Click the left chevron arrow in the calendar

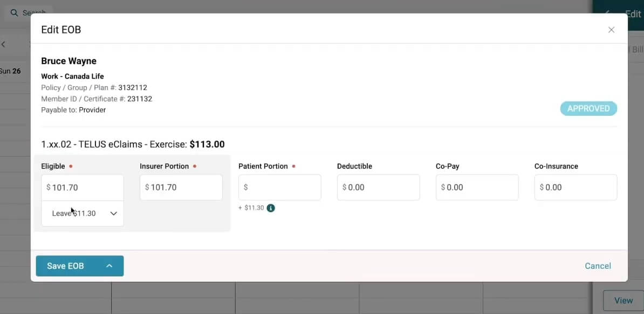(4, 45)
